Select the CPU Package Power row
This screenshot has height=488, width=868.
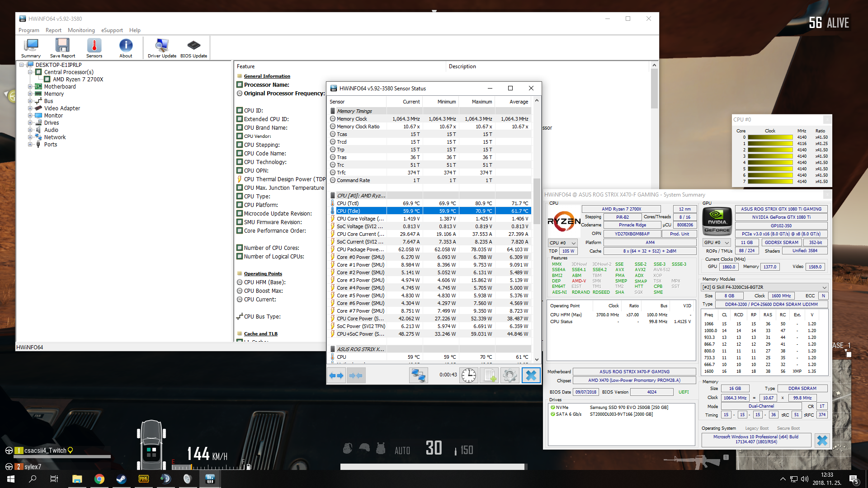point(429,249)
